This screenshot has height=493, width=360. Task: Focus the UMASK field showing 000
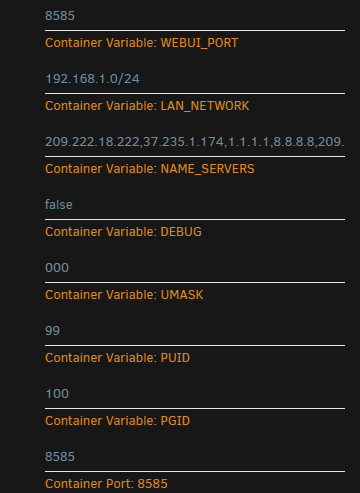click(x=195, y=268)
